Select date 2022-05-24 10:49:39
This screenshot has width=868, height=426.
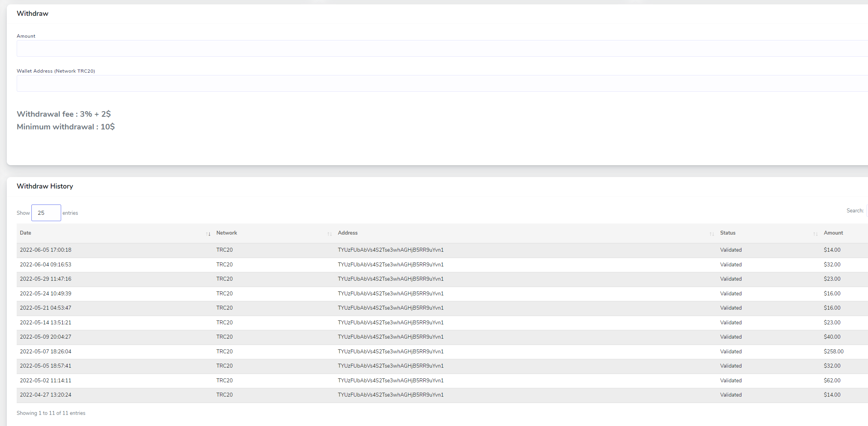[46, 293]
